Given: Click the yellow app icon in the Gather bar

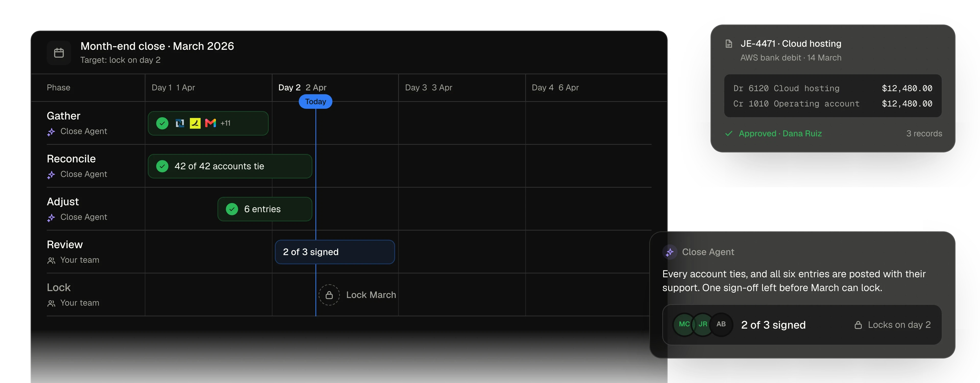Looking at the screenshot, I should [195, 123].
